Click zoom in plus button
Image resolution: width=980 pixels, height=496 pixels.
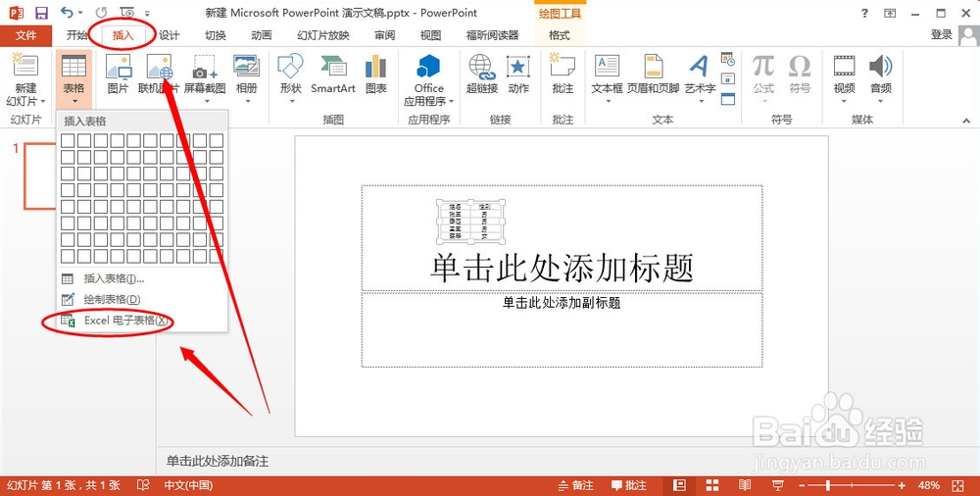902,485
